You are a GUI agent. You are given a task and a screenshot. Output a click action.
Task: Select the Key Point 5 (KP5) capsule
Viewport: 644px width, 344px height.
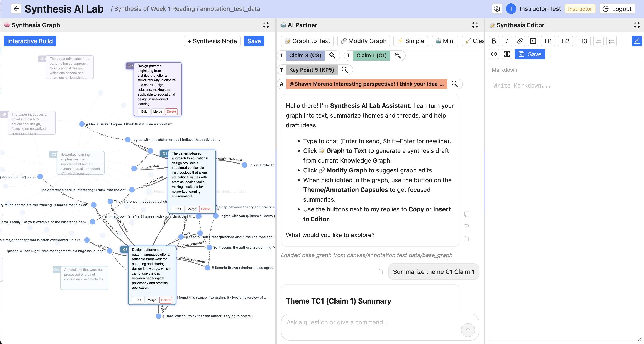pyautogui.click(x=311, y=70)
